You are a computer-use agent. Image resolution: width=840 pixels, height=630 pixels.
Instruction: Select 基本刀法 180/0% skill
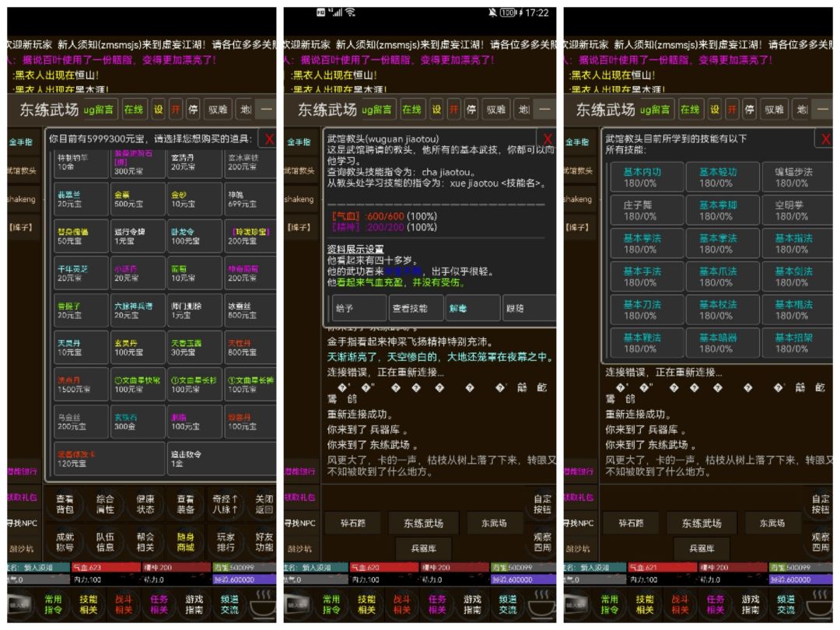[x=647, y=310]
